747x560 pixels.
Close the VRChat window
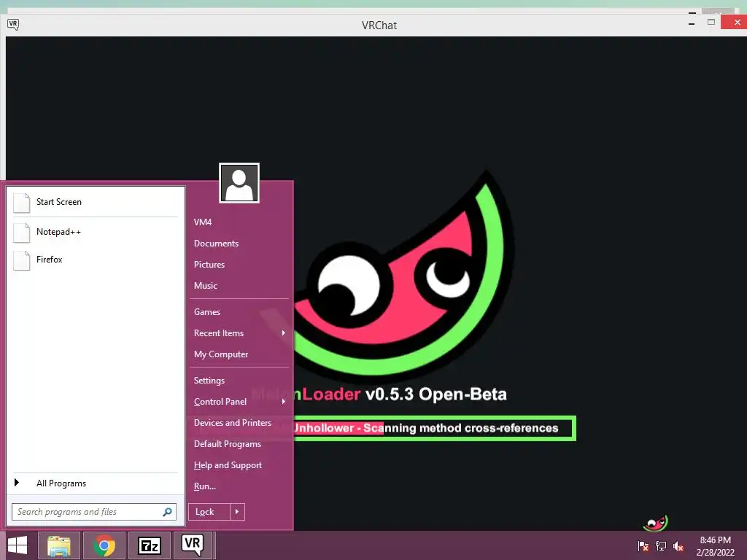coord(736,23)
